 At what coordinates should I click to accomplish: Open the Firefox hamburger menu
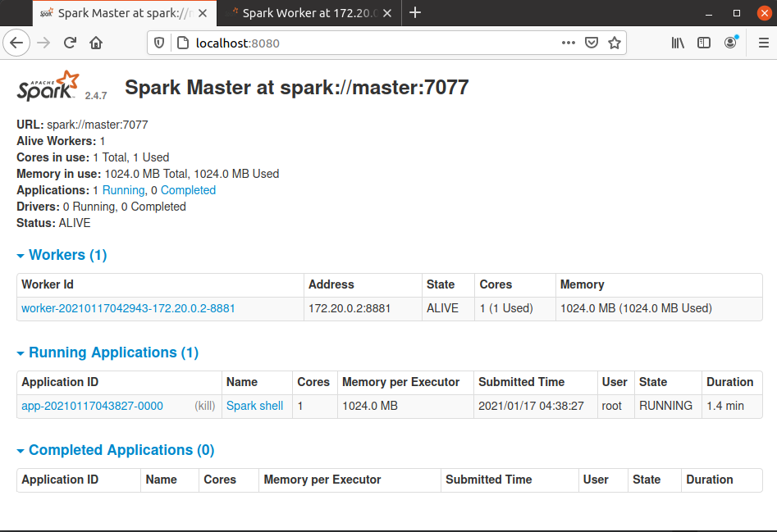(x=764, y=43)
